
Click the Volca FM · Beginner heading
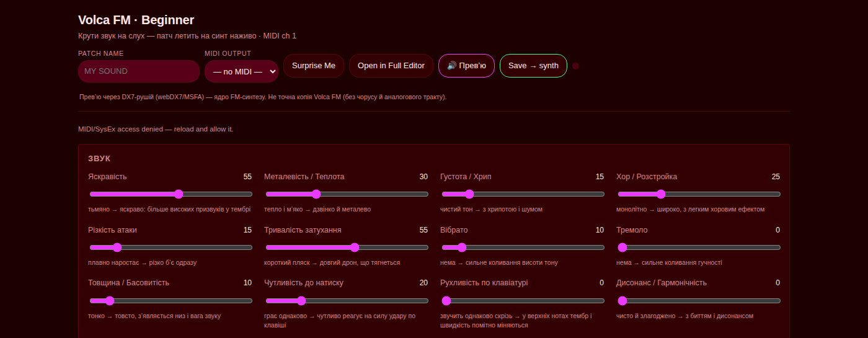pyautogui.click(x=136, y=20)
